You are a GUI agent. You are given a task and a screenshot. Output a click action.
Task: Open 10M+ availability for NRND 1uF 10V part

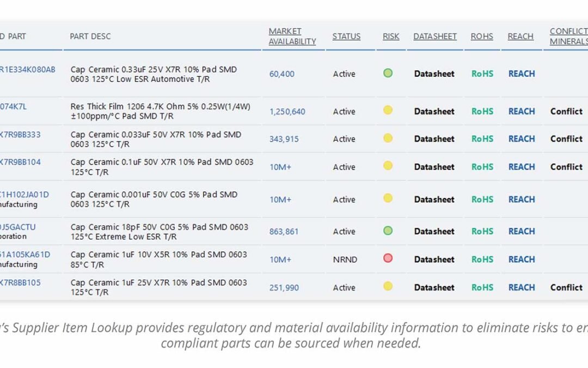coord(280,260)
